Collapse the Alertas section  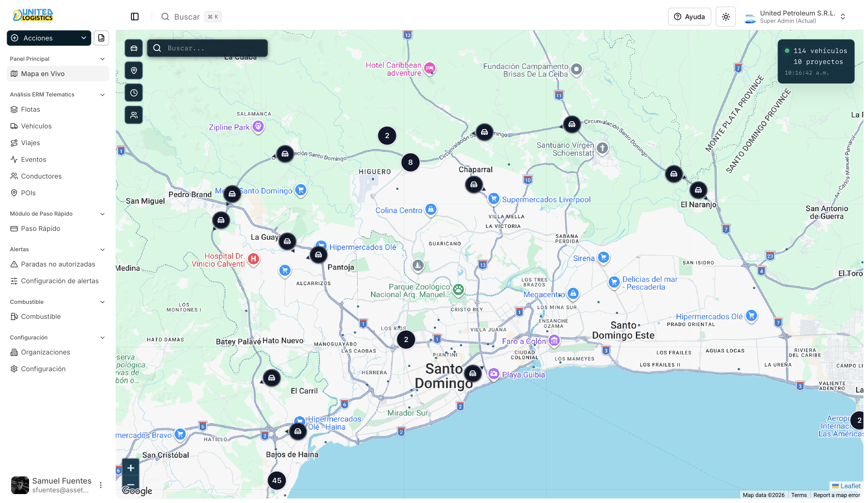[102, 249]
